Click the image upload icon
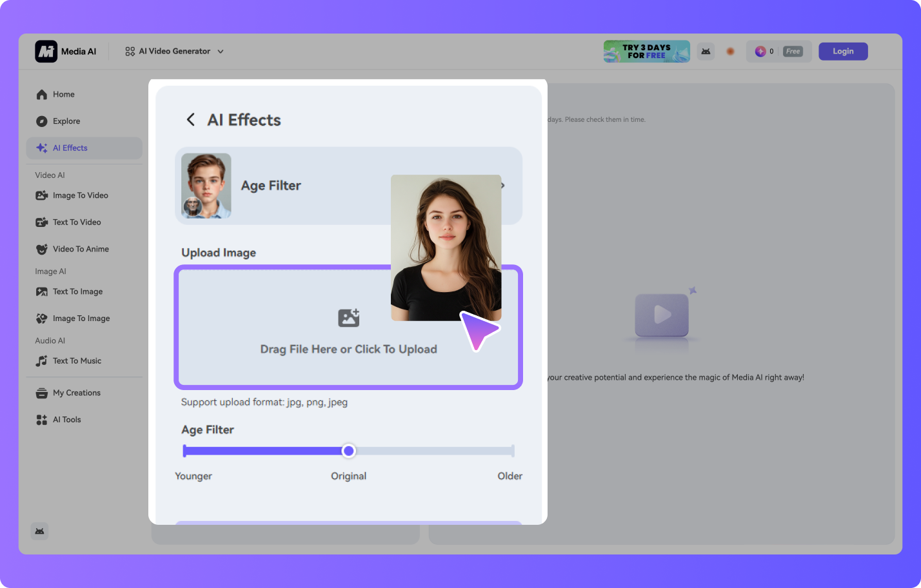The image size is (921, 588). [x=348, y=317]
